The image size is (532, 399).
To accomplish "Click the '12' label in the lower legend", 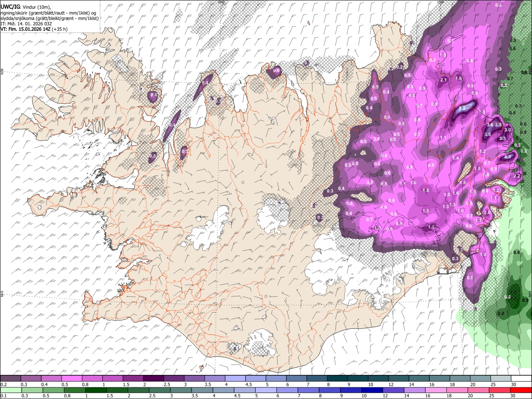I will [385, 396].
